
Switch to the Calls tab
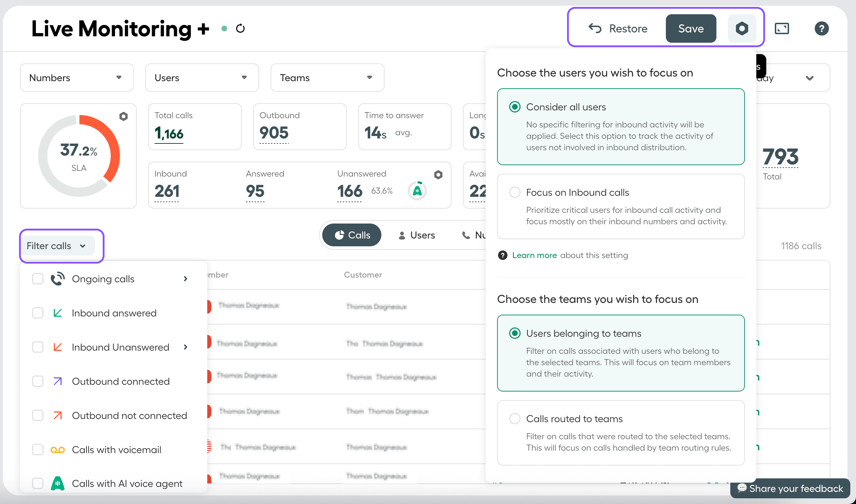(351, 235)
